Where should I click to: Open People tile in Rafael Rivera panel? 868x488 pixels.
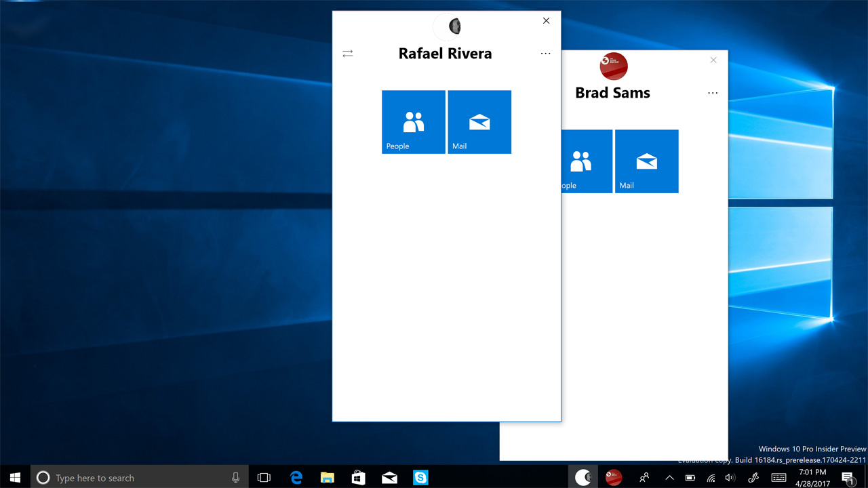[413, 122]
